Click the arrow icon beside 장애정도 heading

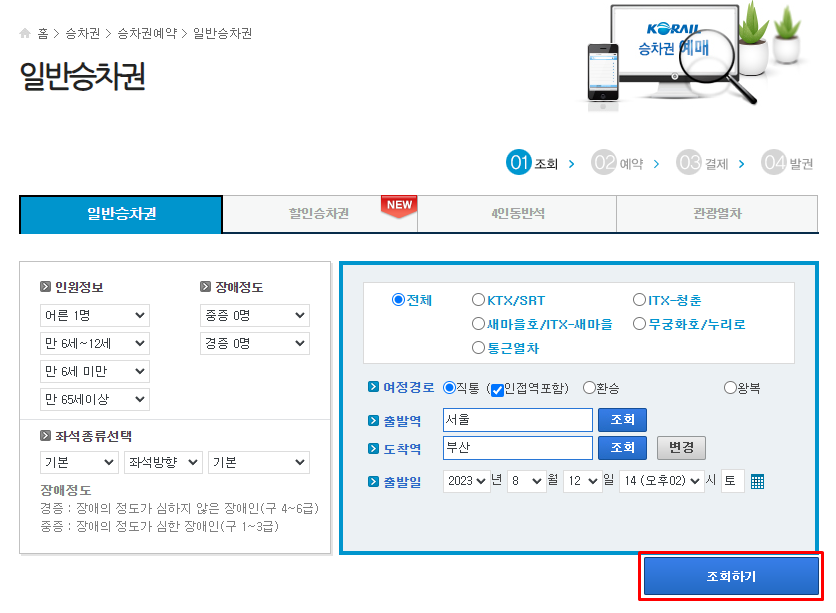point(205,287)
